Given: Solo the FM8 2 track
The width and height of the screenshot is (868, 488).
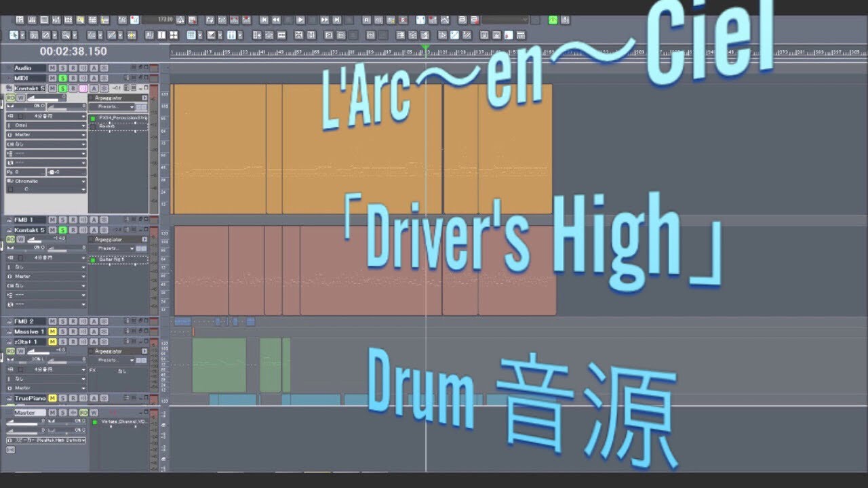Looking at the screenshot, I should click(x=62, y=321).
